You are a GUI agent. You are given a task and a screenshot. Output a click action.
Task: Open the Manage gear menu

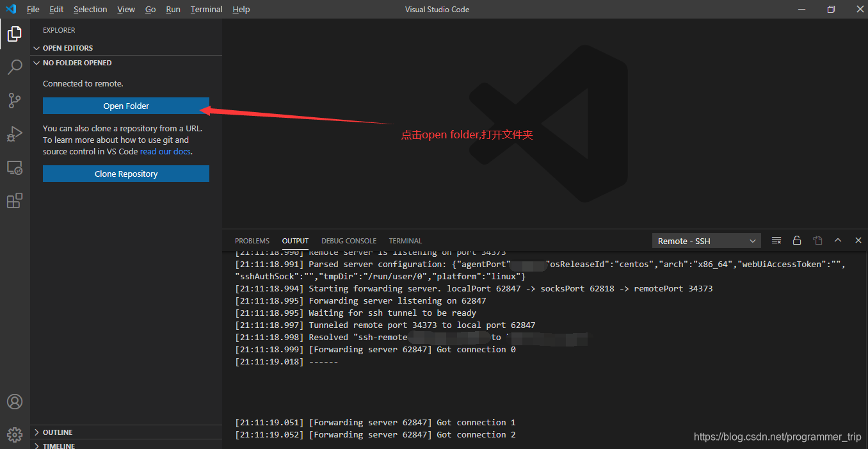click(x=15, y=435)
